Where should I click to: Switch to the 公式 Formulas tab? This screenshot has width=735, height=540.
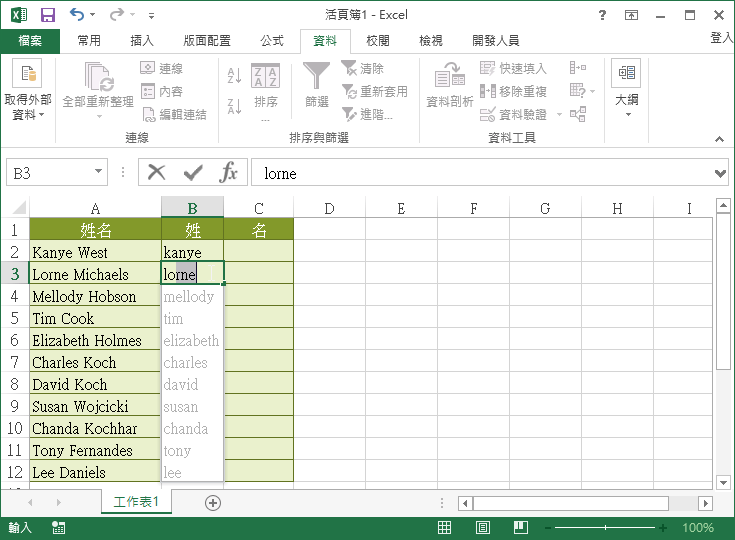point(272,41)
